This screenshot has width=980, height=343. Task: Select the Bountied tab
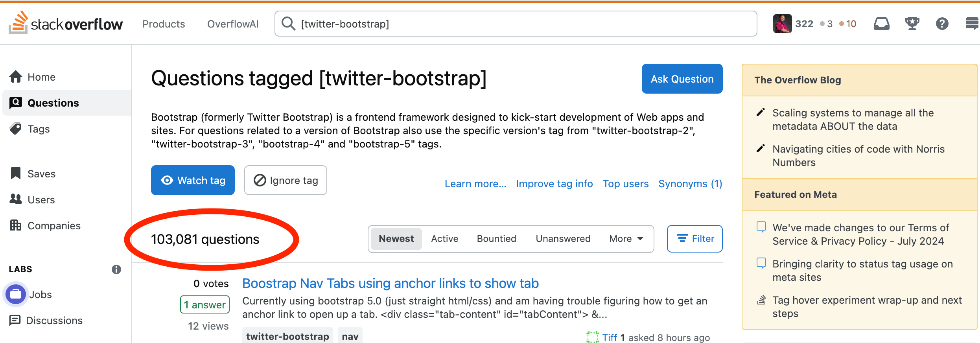(x=496, y=239)
